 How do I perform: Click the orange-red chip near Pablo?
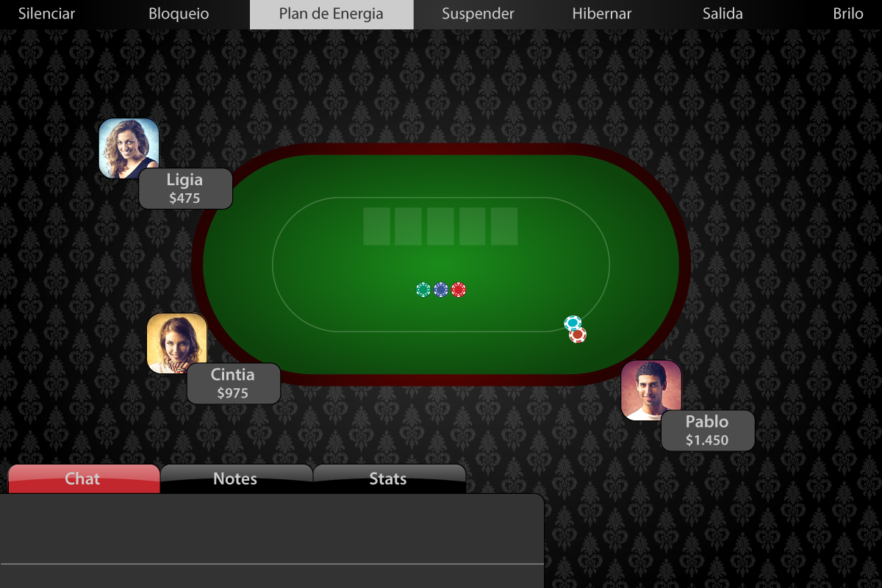[578, 335]
